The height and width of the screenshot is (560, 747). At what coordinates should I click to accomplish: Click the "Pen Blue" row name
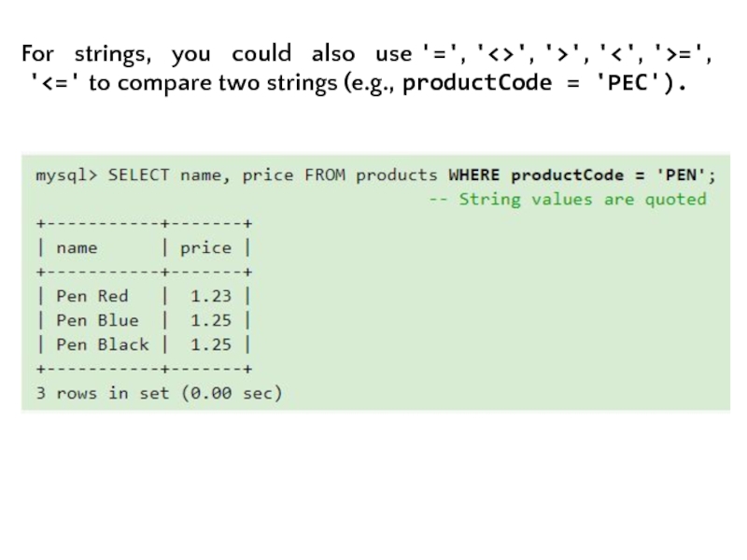click(97, 320)
